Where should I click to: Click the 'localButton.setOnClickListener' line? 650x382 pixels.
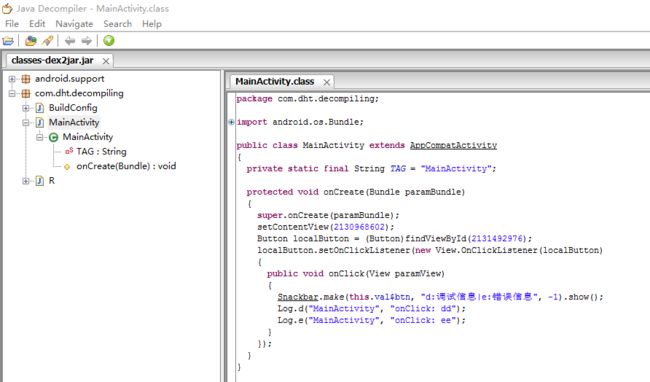click(430, 250)
